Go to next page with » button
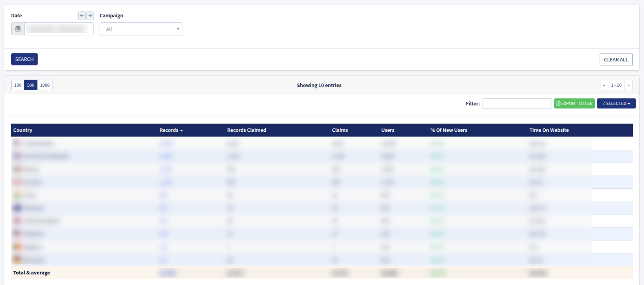 pos(628,85)
